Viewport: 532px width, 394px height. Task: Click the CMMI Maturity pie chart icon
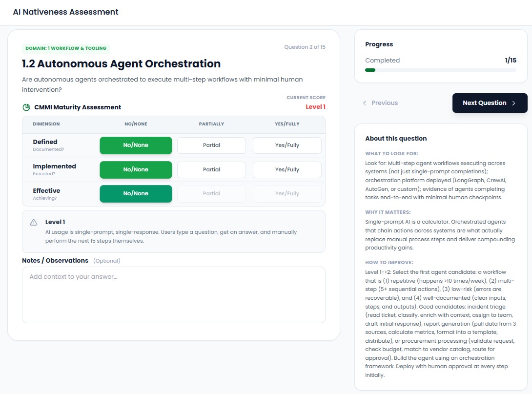coord(26,107)
